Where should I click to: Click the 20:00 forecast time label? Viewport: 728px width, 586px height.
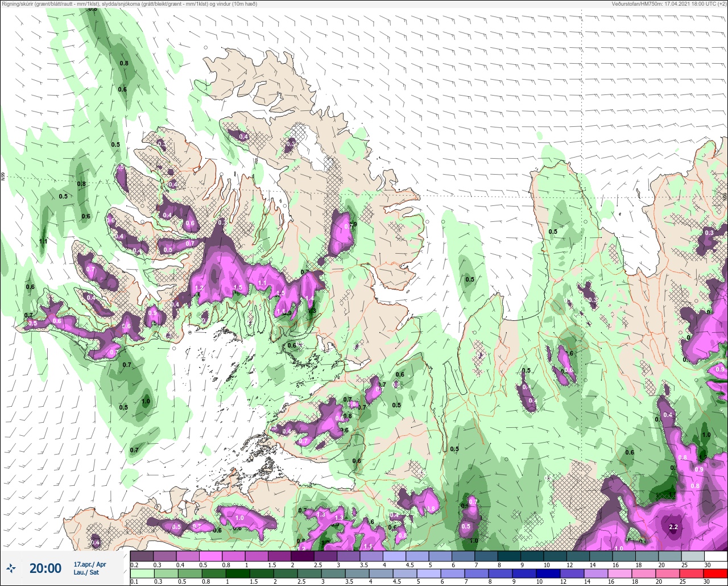coord(45,568)
